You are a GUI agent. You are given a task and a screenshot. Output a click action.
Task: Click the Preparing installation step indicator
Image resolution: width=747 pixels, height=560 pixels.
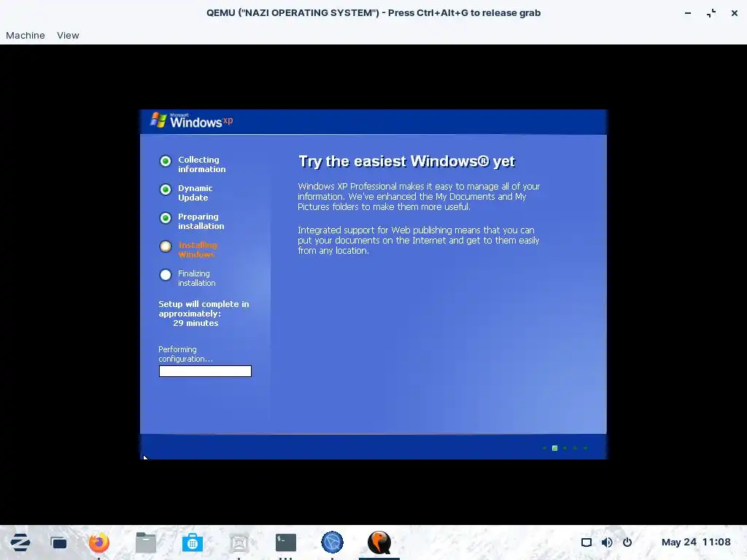[x=166, y=218]
